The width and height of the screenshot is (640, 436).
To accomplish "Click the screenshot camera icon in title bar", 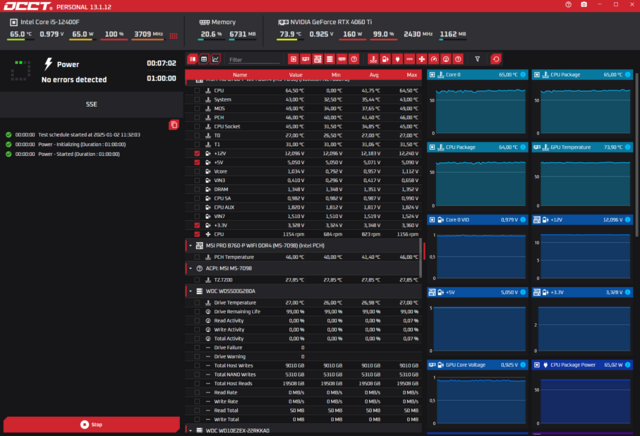I will tap(584, 6).
